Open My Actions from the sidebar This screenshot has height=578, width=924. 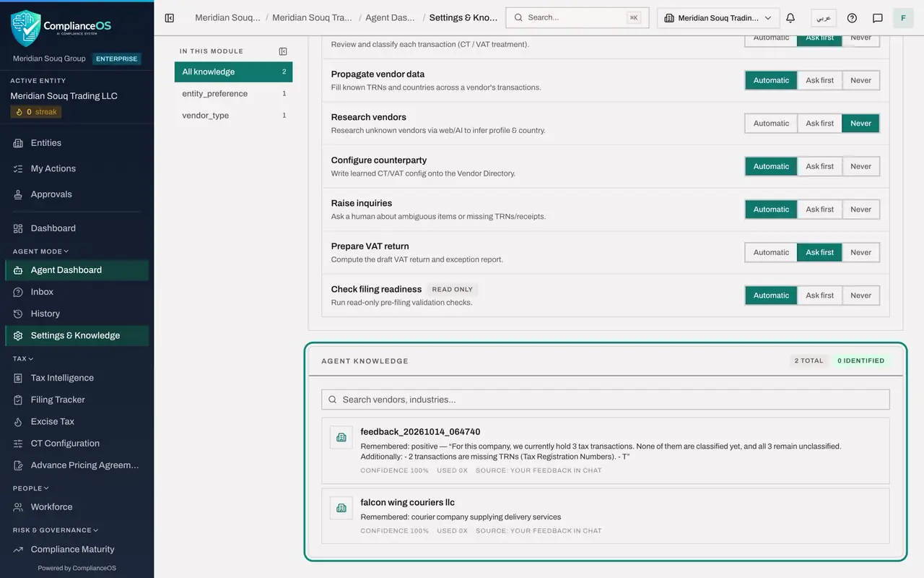(x=77, y=168)
